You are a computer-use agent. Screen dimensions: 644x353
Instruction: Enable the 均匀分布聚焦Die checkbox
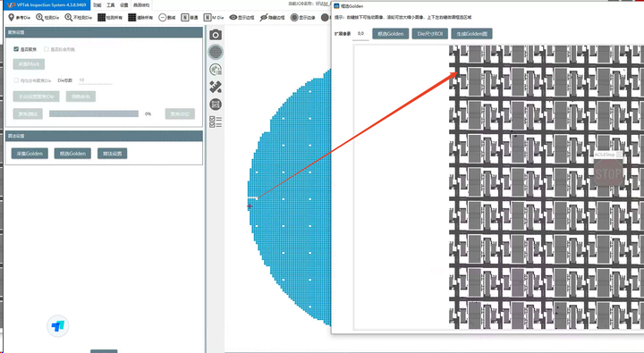point(16,80)
